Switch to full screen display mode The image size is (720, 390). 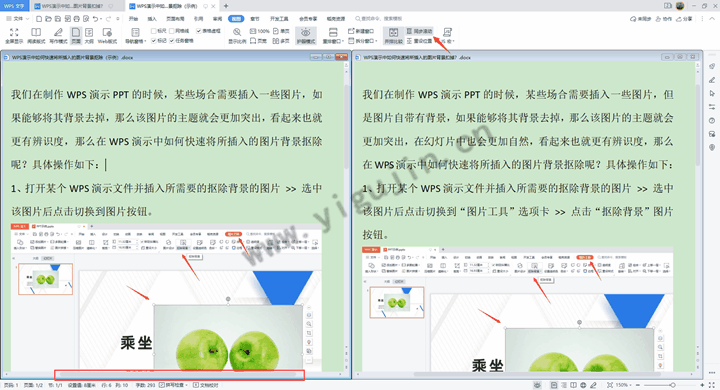coord(14,36)
